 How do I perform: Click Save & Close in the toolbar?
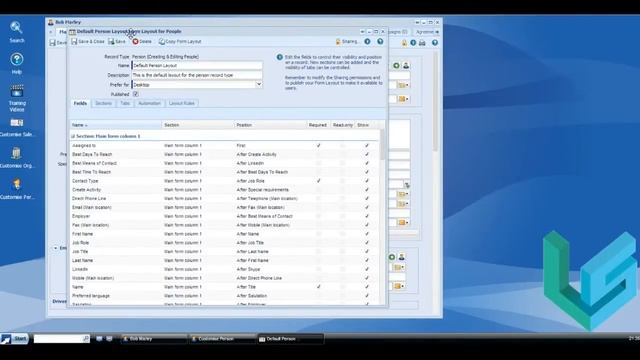point(88,42)
